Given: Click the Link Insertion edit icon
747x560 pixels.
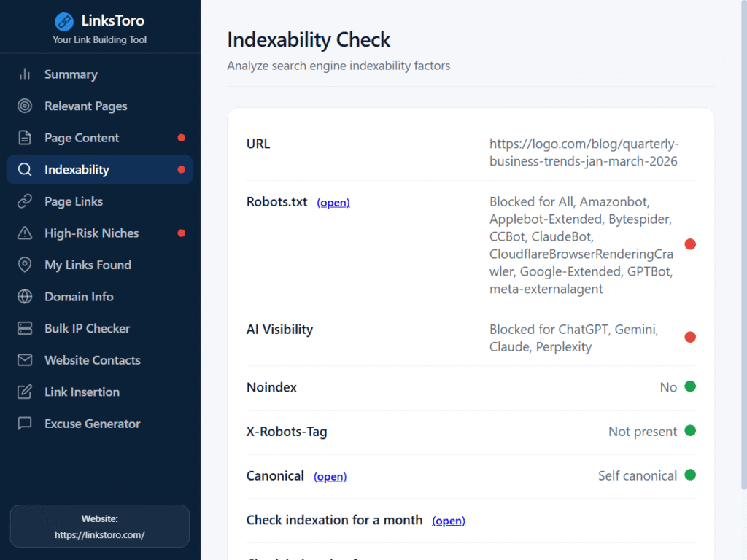Looking at the screenshot, I should [25, 392].
